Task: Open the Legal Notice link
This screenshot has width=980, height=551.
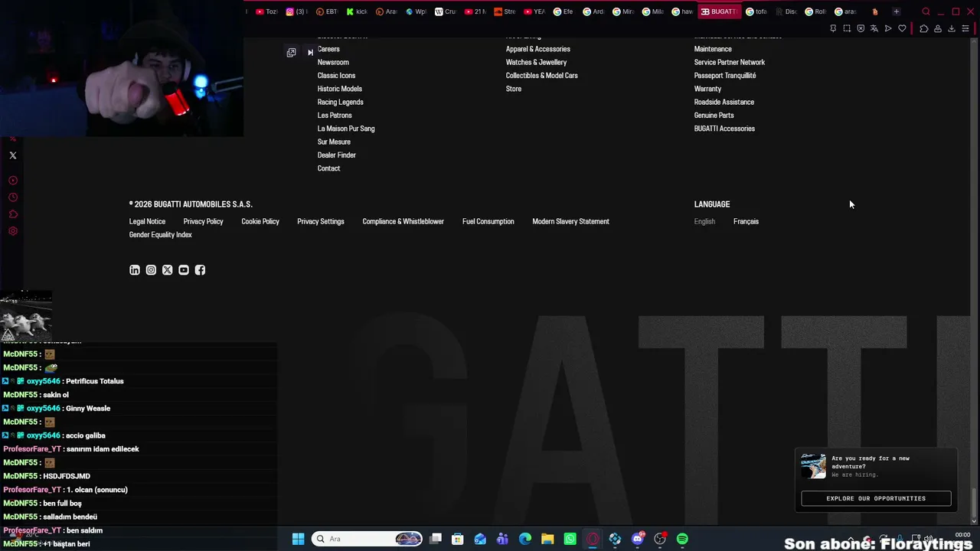Action: tap(147, 222)
